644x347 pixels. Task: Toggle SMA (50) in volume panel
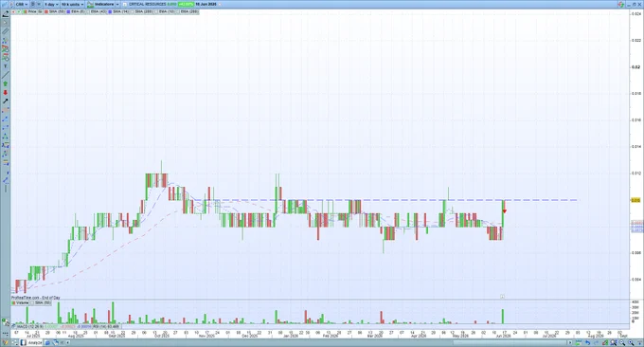coord(41,302)
